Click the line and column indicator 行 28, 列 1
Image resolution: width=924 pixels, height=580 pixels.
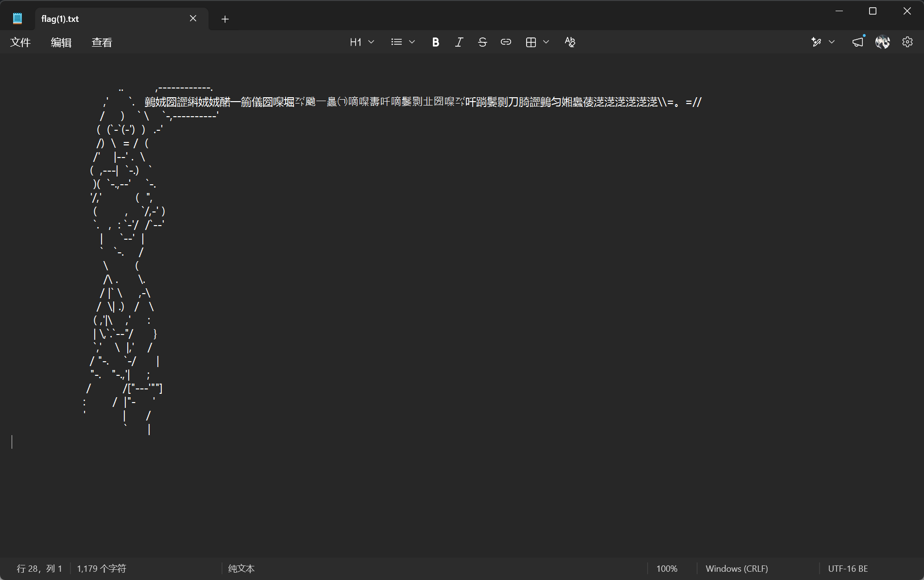[x=39, y=568]
